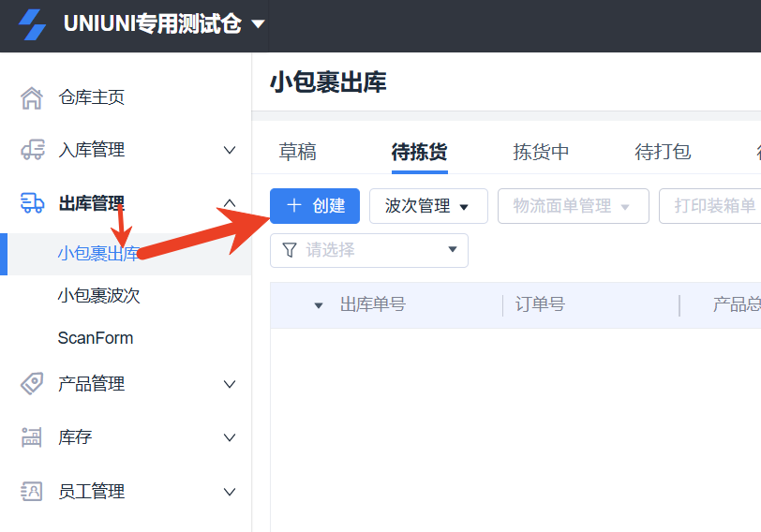The height and width of the screenshot is (532, 761).
Task: Click the 订单号 column header
Action: (540, 305)
